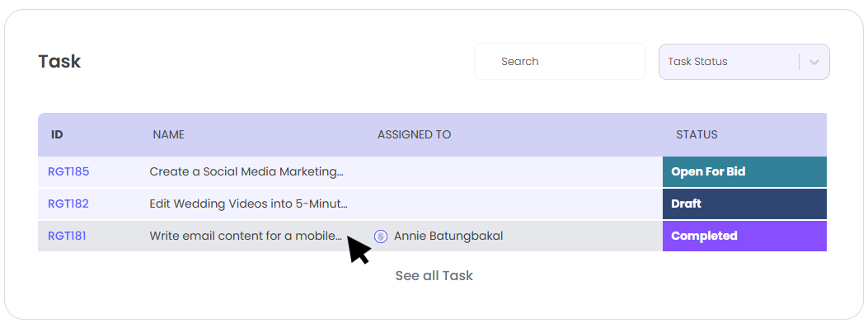Click assignee name Annie Batungbakal
The width and height of the screenshot is (868, 323).
(448, 236)
